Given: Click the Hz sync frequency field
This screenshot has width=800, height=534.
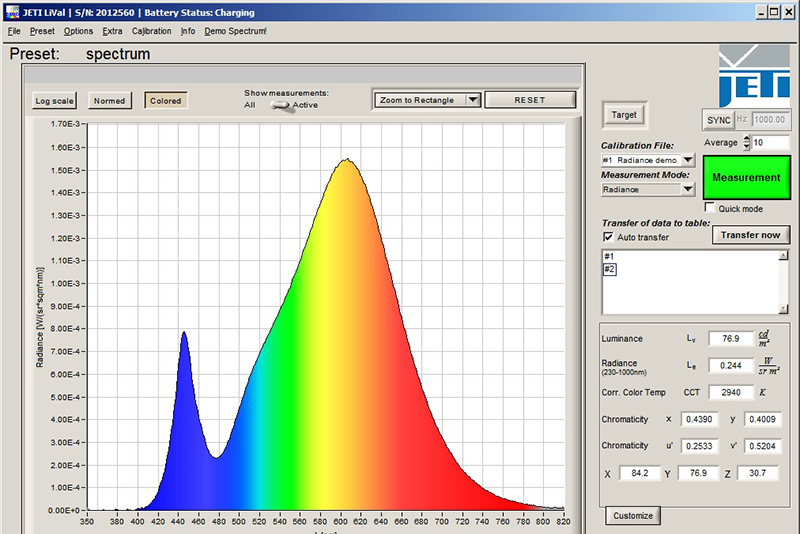Looking at the screenshot, I should click(x=770, y=120).
